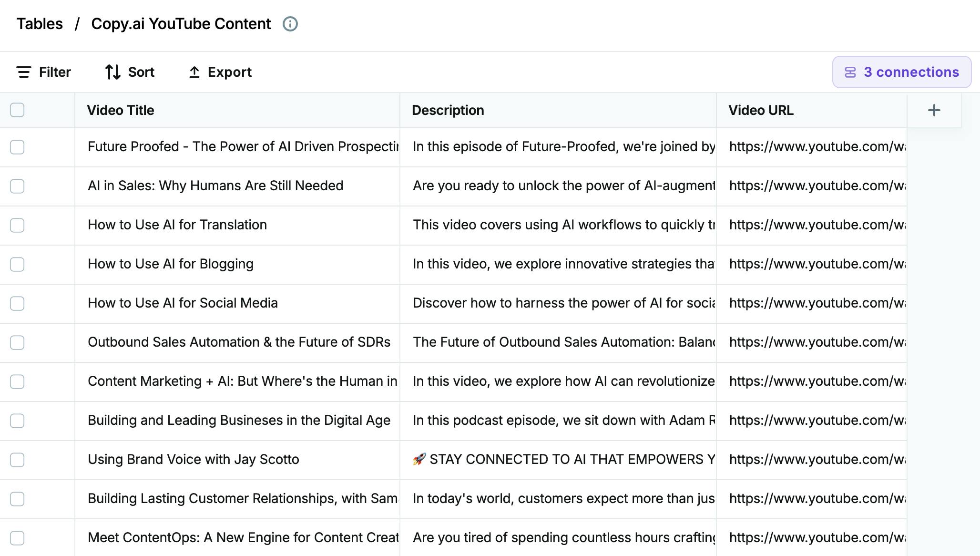This screenshot has width=980, height=556.
Task: Tick checkbox for Using Brand Voice row
Action: coord(17,460)
